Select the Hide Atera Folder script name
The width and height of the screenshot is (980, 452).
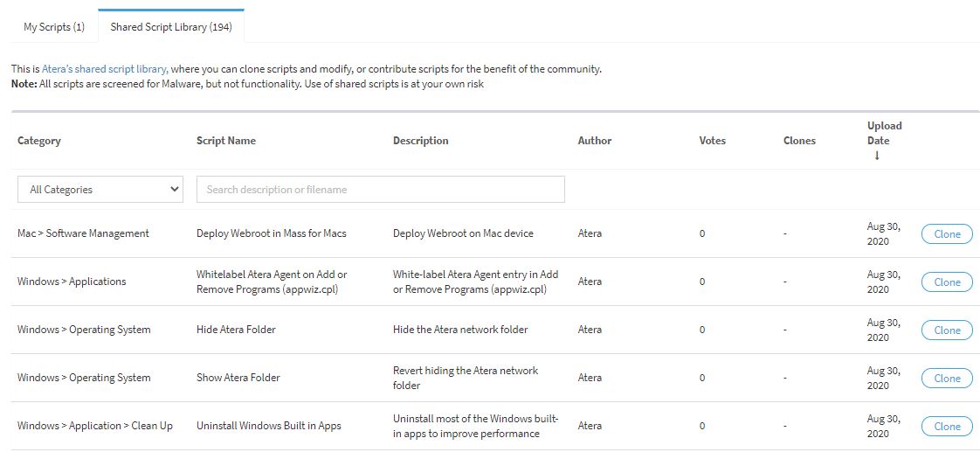pos(236,330)
